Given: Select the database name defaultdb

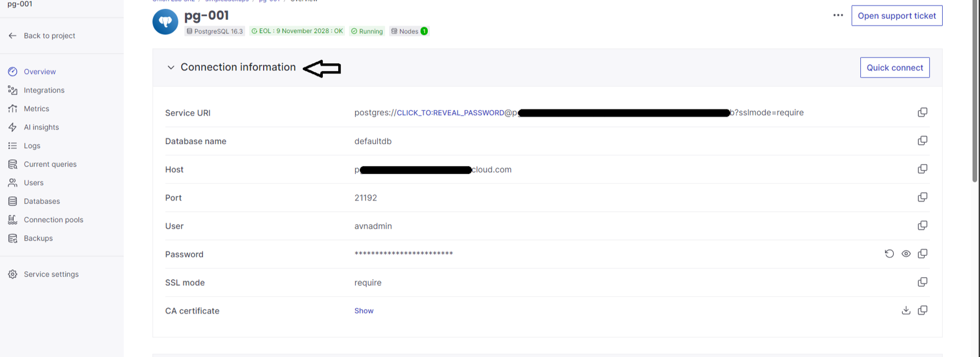Looking at the screenshot, I should point(373,142).
